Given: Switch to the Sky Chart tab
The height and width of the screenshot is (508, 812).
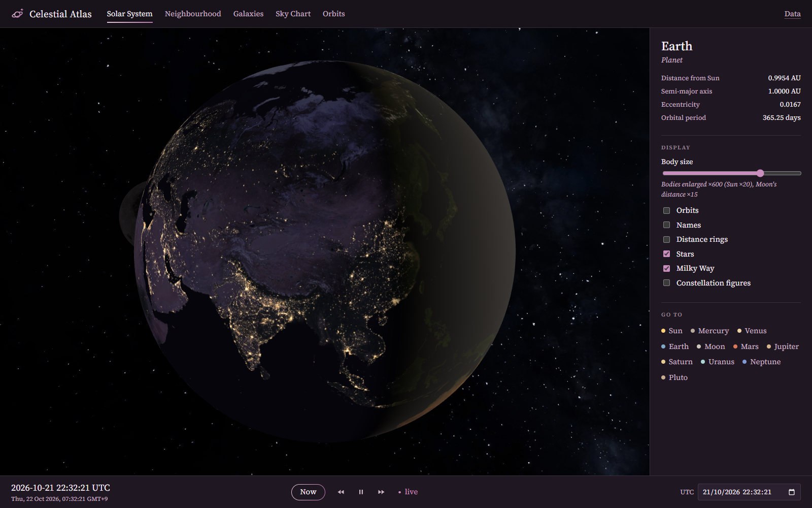Looking at the screenshot, I should pyautogui.click(x=293, y=14).
